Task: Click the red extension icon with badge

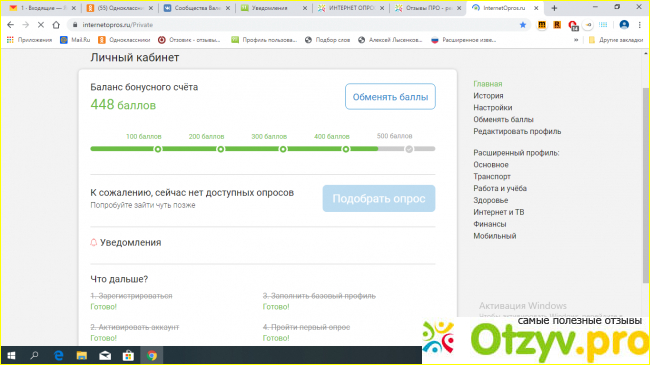Action: (573, 26)
